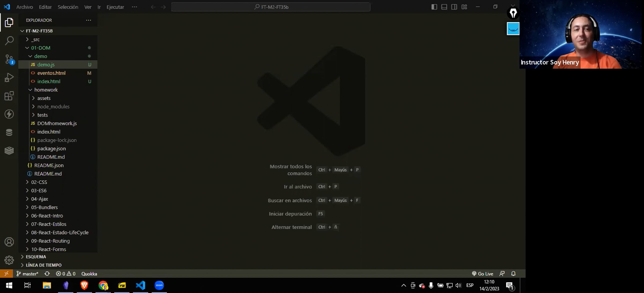Collapse the 01-DOM folder
This screenshot has height=293, width=644.
(x=41, y=48)
